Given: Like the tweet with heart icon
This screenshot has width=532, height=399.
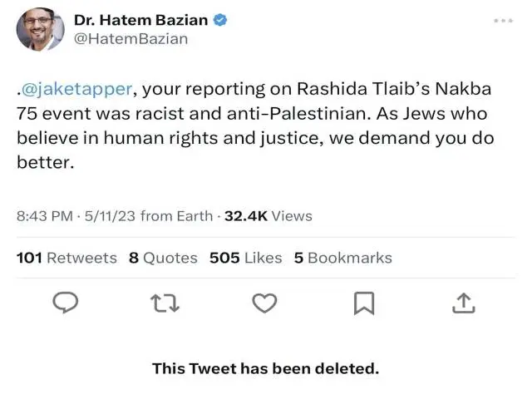Looking at the screenshot, I should pyautogui.click(x=264, y=303).
